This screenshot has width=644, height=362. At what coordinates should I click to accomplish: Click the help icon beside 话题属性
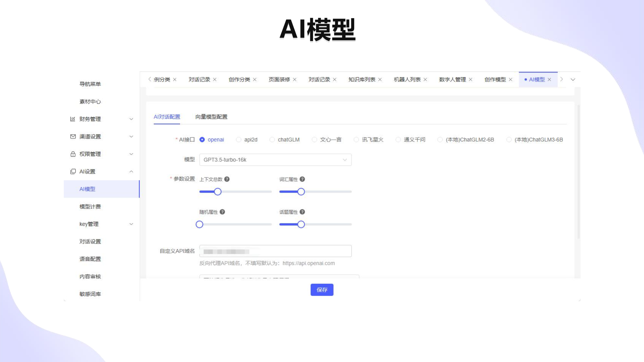click(302, 212)
